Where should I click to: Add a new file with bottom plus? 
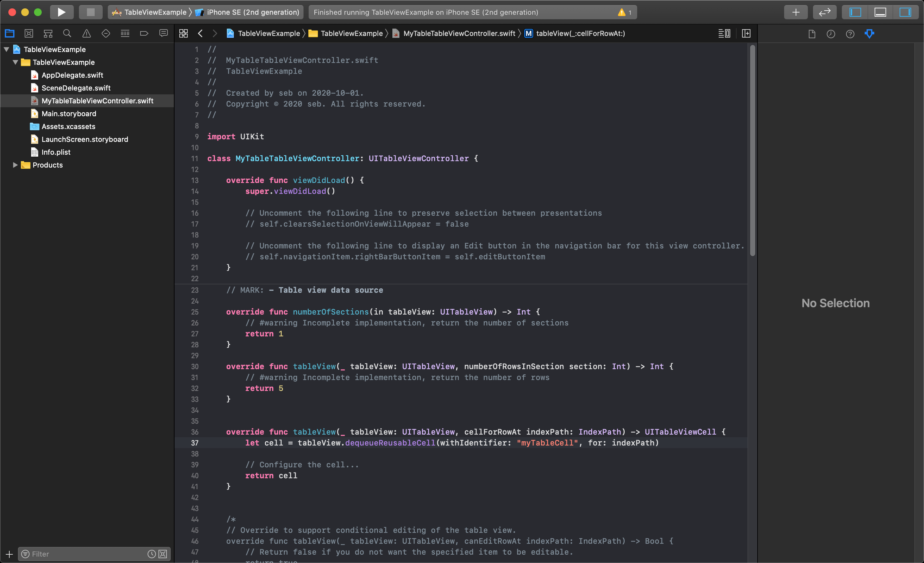9,554
